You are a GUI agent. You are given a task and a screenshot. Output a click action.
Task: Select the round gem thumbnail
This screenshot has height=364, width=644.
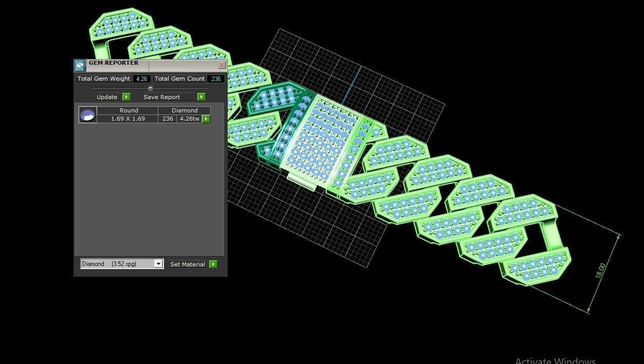88,114
